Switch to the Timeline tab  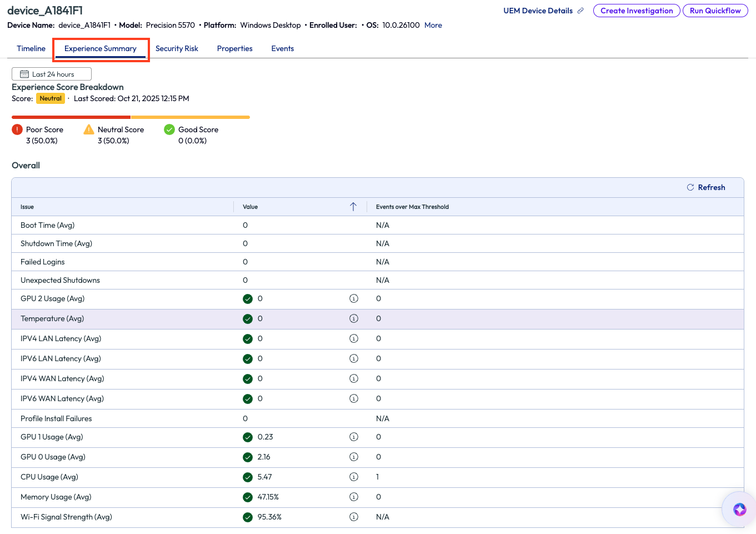pos(31,49)
